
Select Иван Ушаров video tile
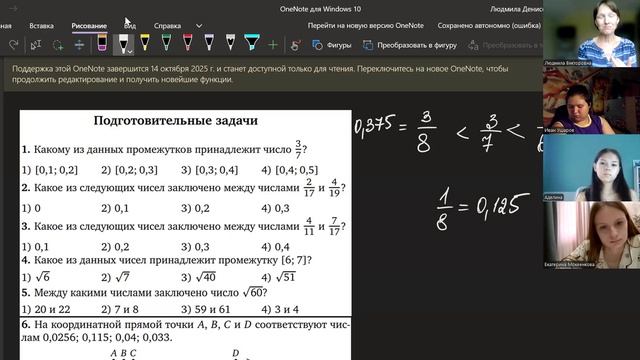click(591, 101)
